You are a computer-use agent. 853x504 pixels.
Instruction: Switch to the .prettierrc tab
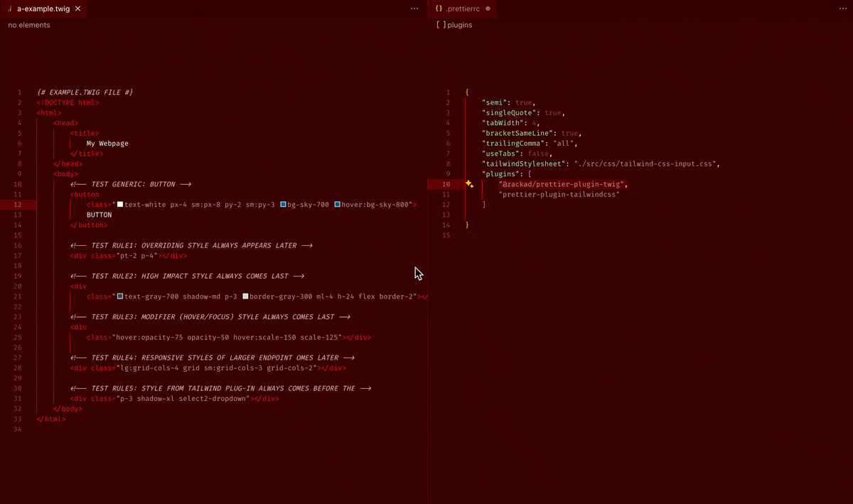point(463,9)
